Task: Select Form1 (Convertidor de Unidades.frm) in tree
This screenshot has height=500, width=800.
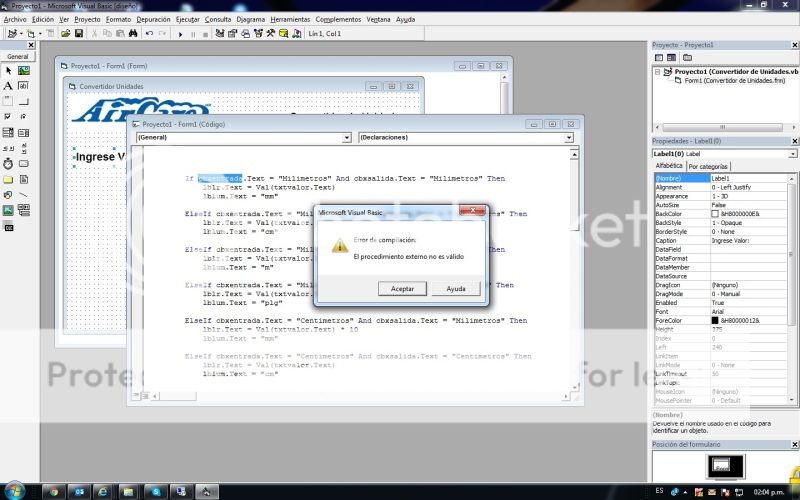Action: point(735,81)
